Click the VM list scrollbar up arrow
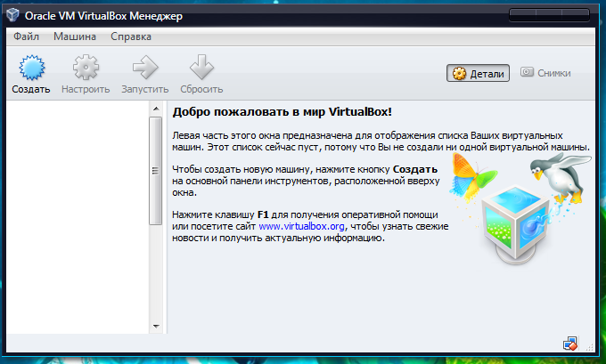 click(x=156, y=109)
